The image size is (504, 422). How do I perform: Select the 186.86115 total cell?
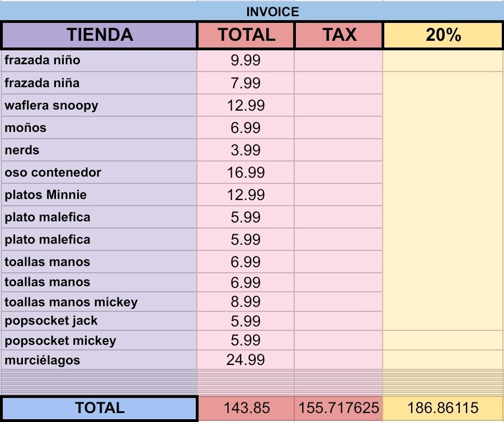tap(443, 408)
